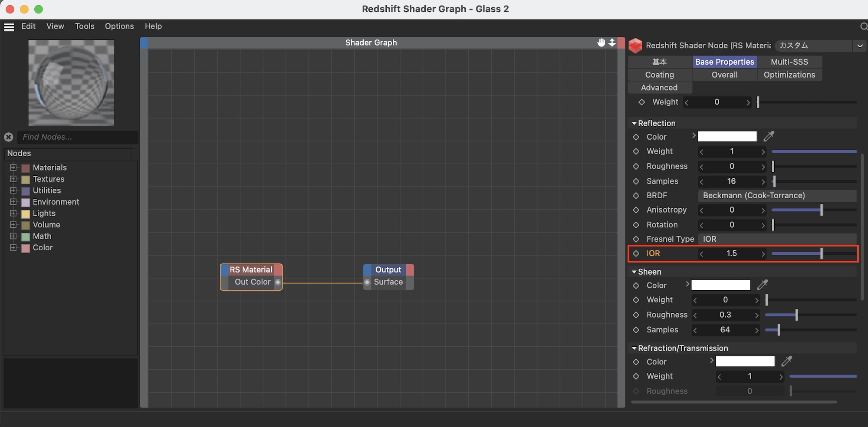Switch to the Coating tab
This screenshot has height=427, width=868.
659,75
